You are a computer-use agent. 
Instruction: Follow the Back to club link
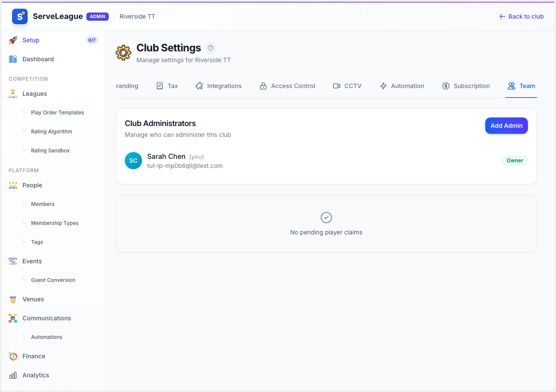(x=521, y=16)
